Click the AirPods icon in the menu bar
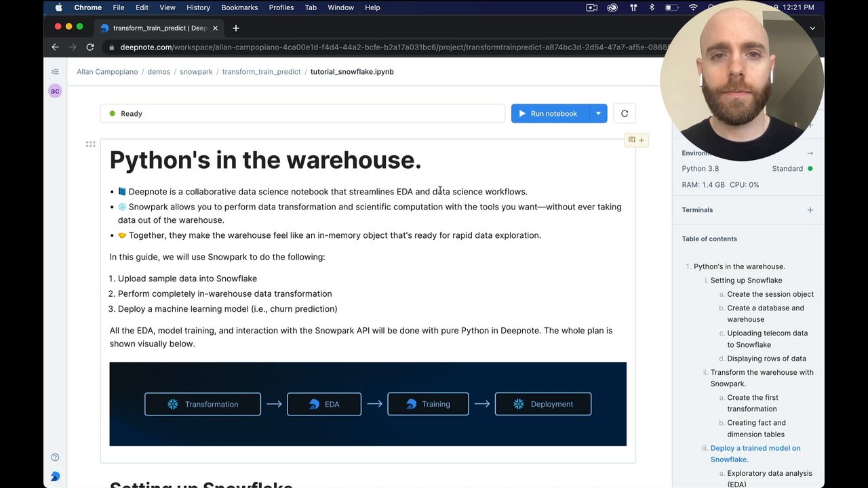 (633, 7)
